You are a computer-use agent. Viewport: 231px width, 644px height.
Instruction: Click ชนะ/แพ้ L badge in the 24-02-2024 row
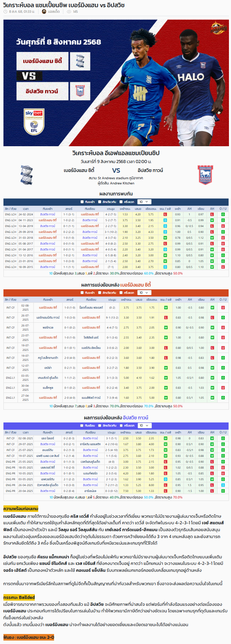(x=165, y=214)
